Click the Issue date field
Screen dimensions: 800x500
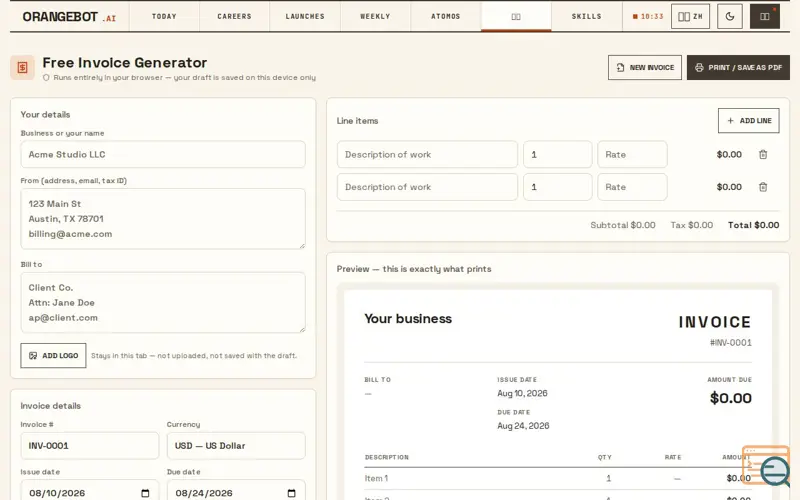pos(90,492)
